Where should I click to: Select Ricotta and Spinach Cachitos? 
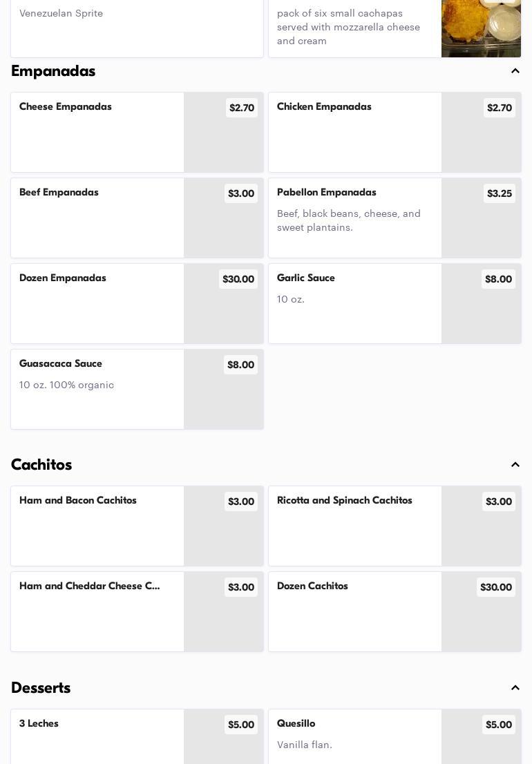click(355, 525)
